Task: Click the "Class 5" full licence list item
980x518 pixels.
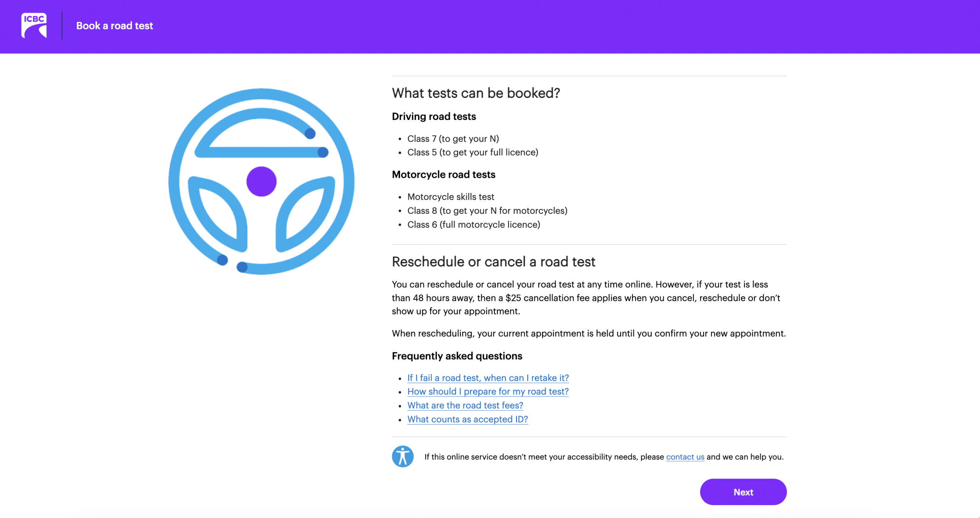Action: [472, 152]
